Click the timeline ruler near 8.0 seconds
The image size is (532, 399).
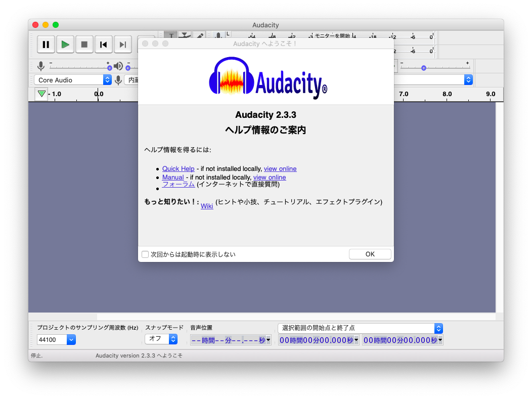[447, 94]
